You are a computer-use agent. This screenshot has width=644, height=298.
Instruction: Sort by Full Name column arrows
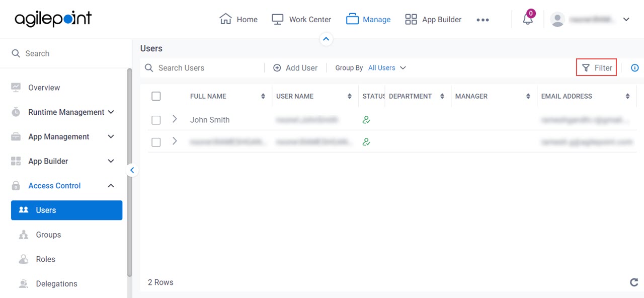click(x=263, y=96)
